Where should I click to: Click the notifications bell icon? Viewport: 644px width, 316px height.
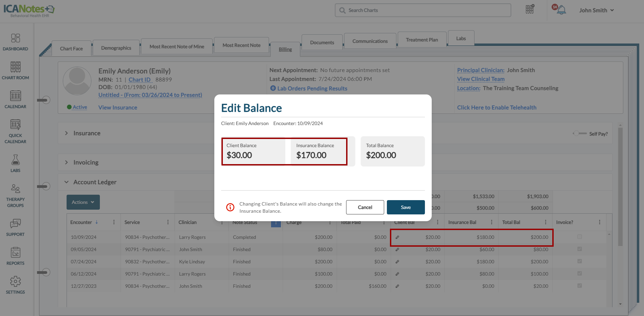pyautogui.click(x=561, y=10)
